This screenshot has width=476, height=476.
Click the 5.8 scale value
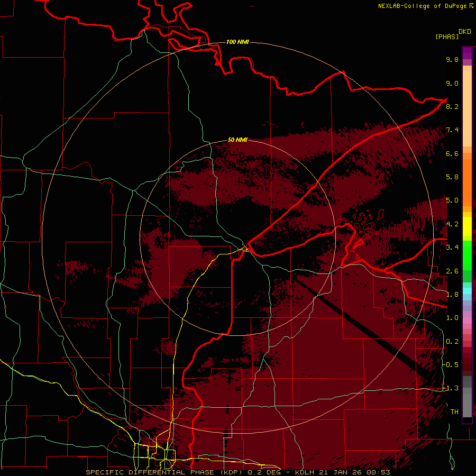click(452, 177)
